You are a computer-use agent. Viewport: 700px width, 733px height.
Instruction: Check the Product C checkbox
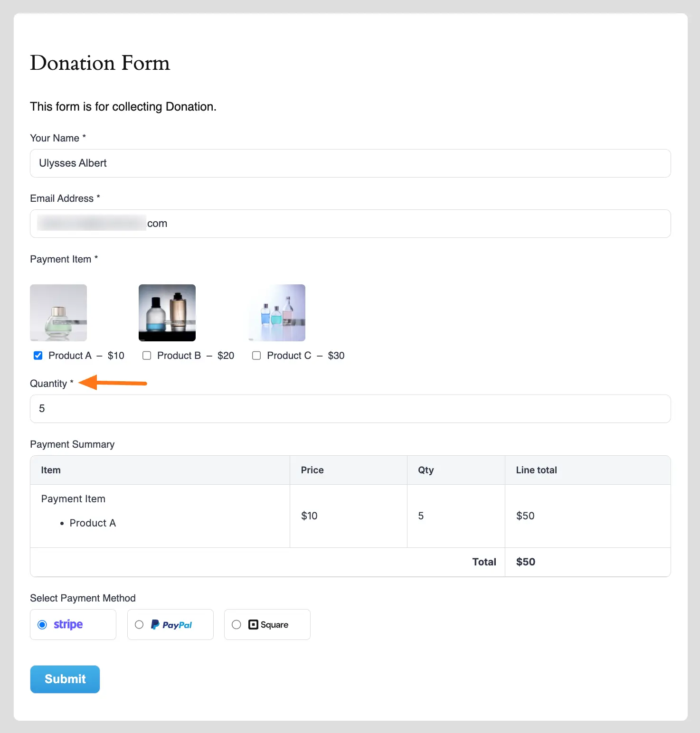tap(256, 355)
